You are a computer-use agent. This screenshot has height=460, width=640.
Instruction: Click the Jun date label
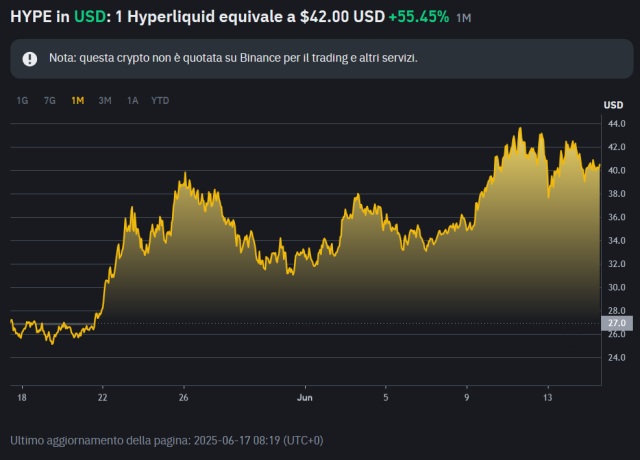click(305, 398)
